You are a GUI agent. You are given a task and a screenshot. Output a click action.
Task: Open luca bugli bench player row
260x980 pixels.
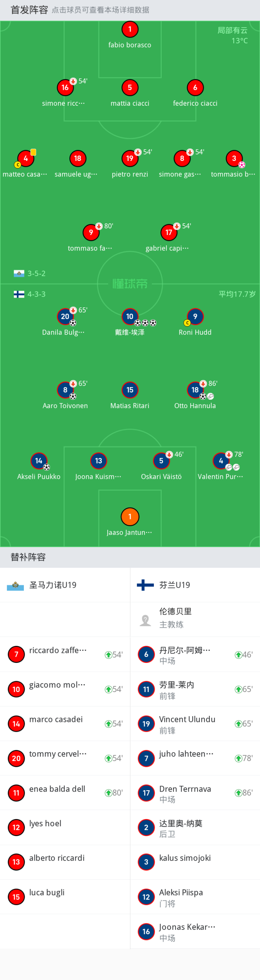[x=65, y=896]
